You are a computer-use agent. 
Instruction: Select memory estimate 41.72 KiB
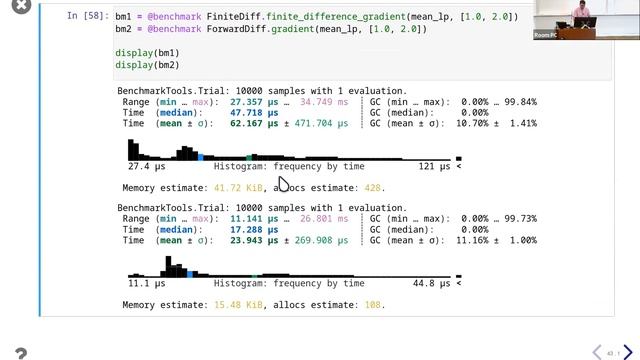click(x=238, y=188)
